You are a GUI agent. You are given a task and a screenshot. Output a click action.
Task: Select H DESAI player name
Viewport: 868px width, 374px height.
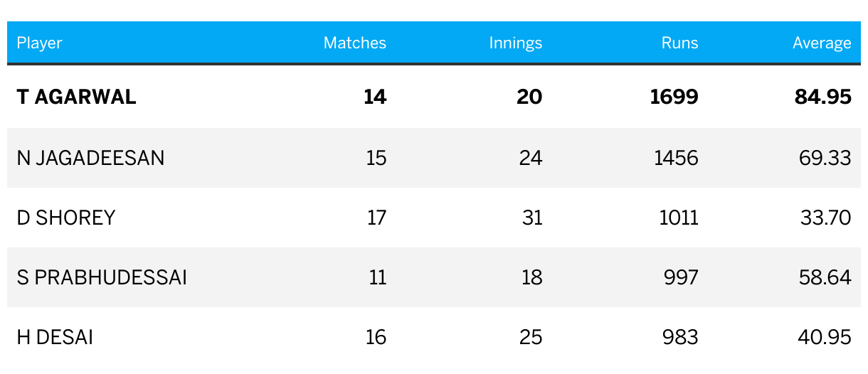tap(55, 336)
